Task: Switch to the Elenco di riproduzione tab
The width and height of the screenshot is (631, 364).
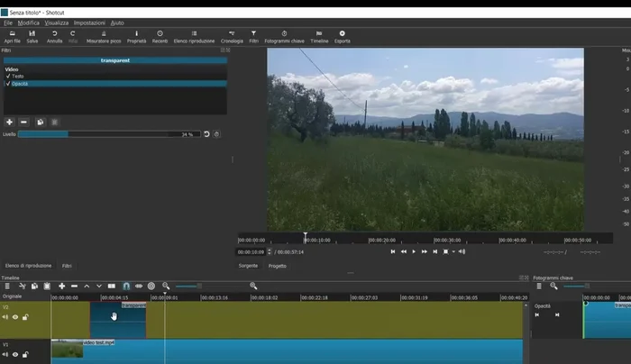Action: click(28, 266)
